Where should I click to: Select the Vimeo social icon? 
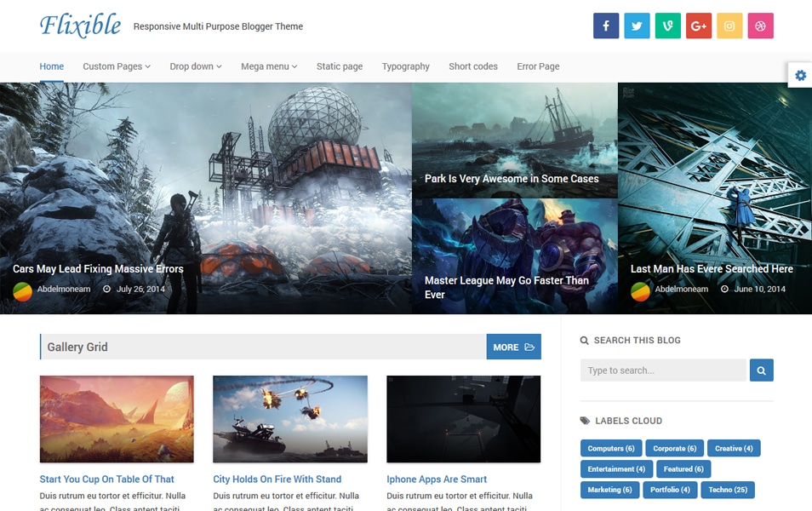(667, 26)
